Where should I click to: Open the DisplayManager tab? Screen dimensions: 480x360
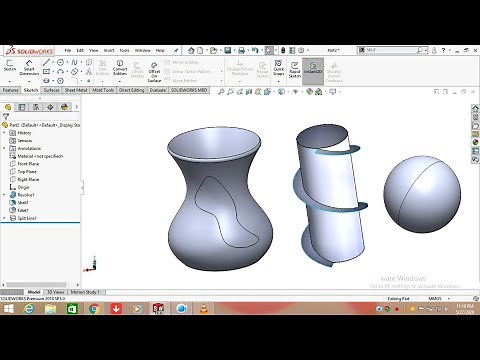click(64, 107)
